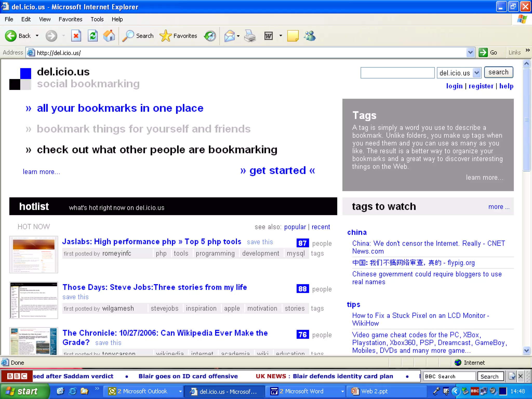Open the Favorites menu
Screen dimensions: 532x399
tap(70, 19)
